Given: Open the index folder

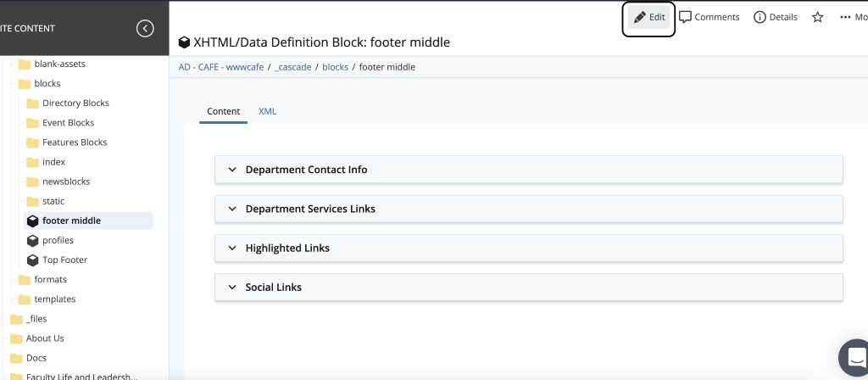Looking at the screenshot, I should point(53,162).
